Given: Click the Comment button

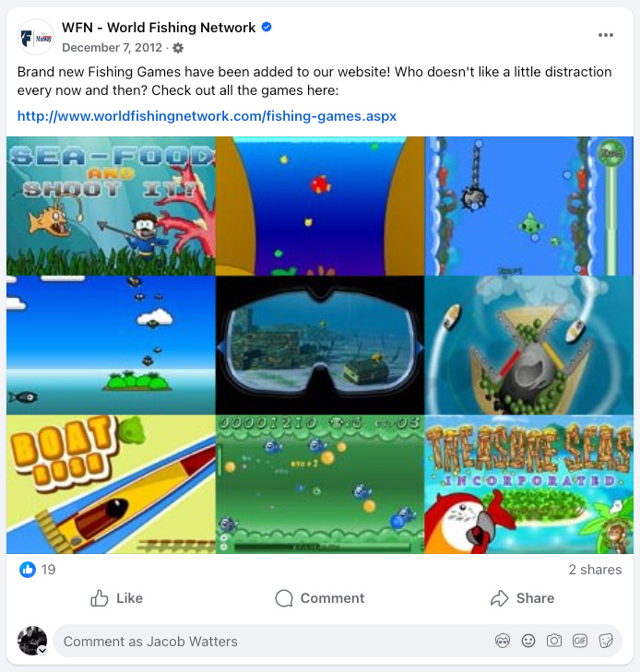Looking at the screenshot, I should (320, 598).
